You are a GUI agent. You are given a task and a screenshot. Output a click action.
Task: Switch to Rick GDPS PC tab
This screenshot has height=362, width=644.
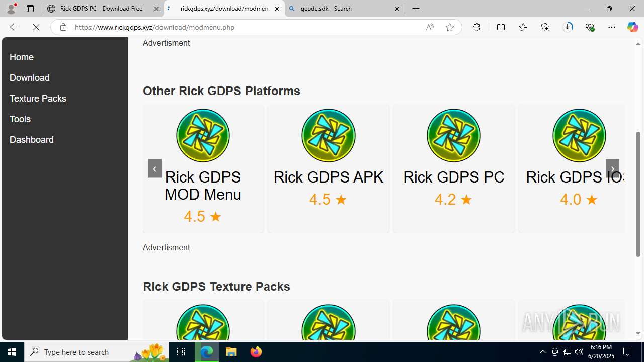click(x=104, y=9)
